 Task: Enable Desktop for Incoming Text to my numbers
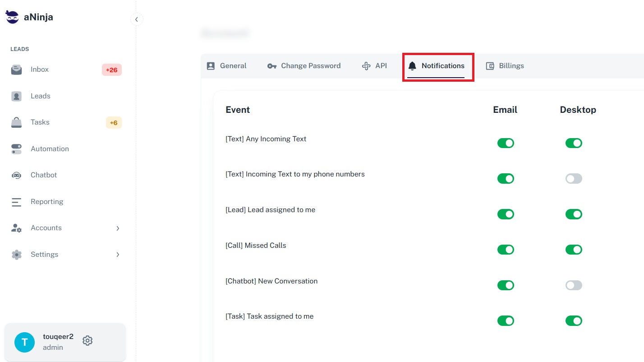574,179
